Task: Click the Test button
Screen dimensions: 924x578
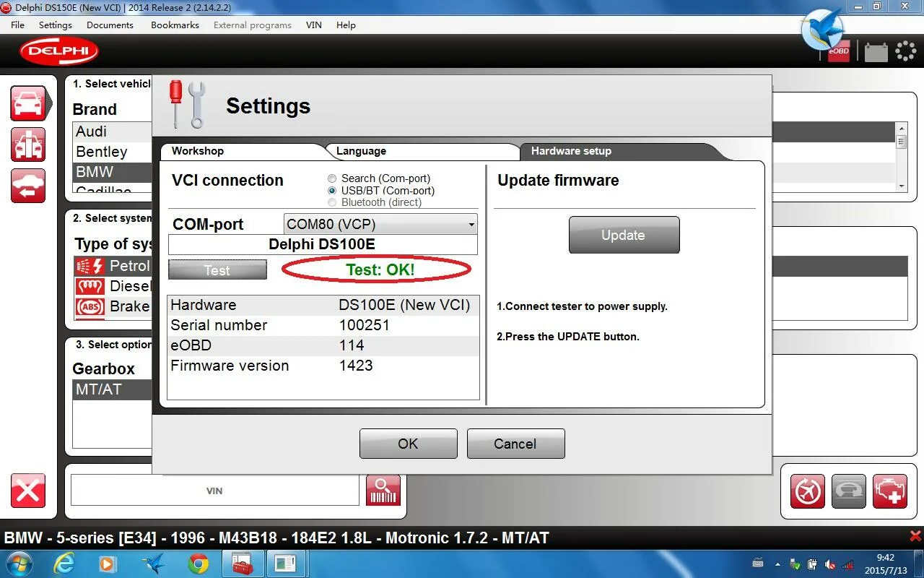Action: 217,270
